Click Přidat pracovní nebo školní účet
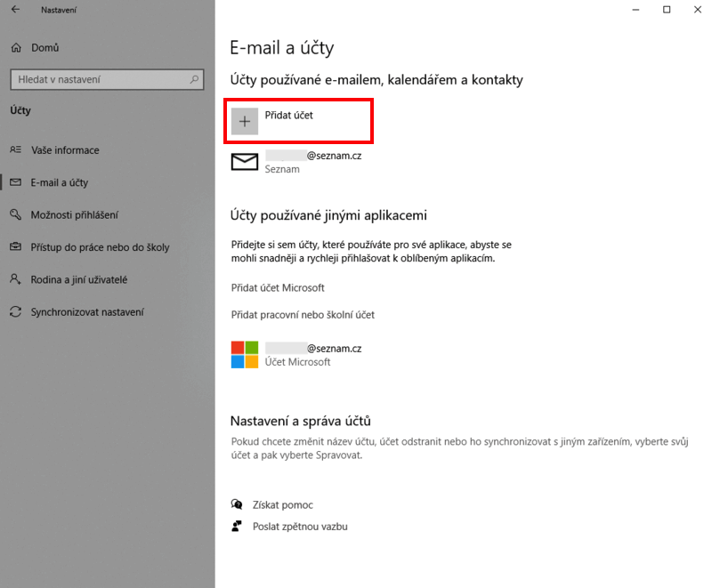The image size is (712, 588). [303, 315]
